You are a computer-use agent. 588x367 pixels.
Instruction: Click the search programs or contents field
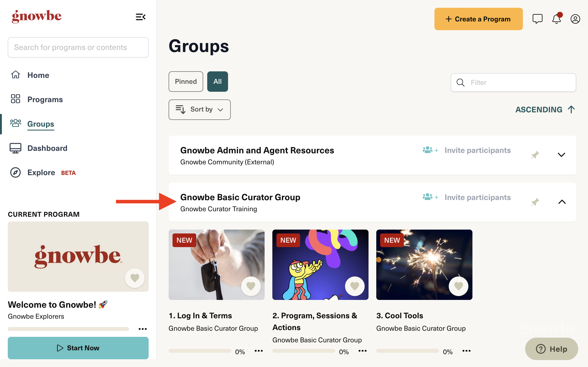pyautogui.click(x=78, y=47)
